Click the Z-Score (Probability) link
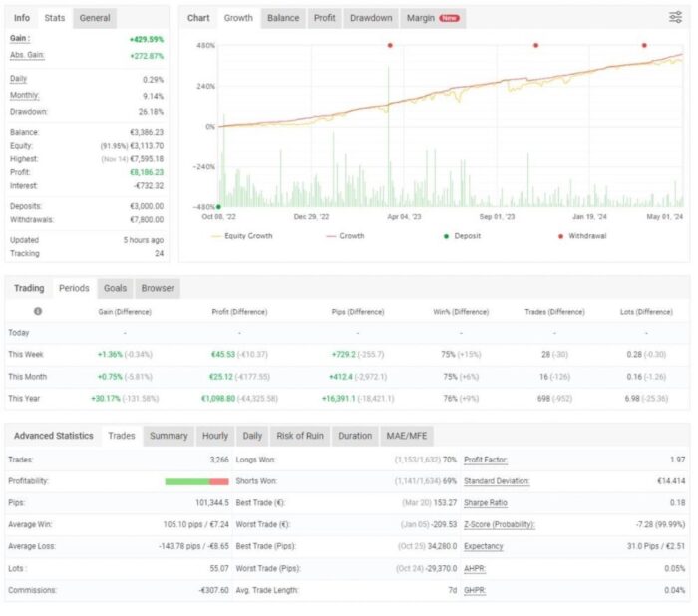698x616 pixels. [499, 524]
